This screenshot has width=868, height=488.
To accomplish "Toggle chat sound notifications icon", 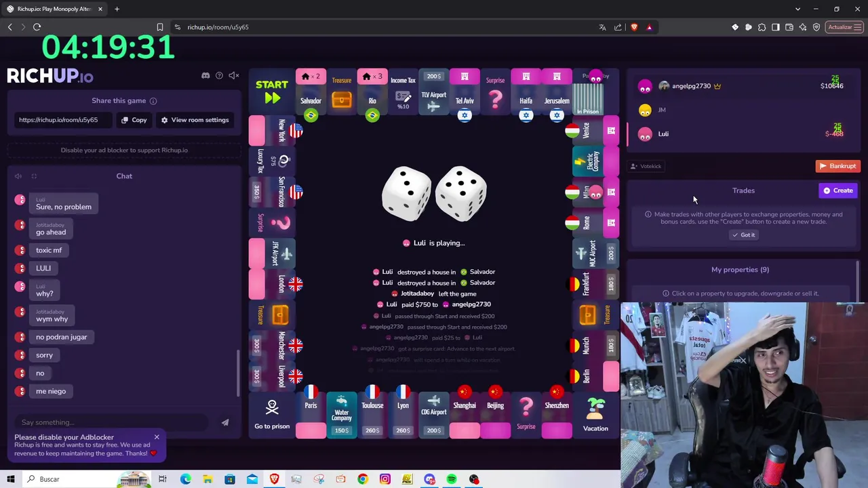I will pos(18,176).
